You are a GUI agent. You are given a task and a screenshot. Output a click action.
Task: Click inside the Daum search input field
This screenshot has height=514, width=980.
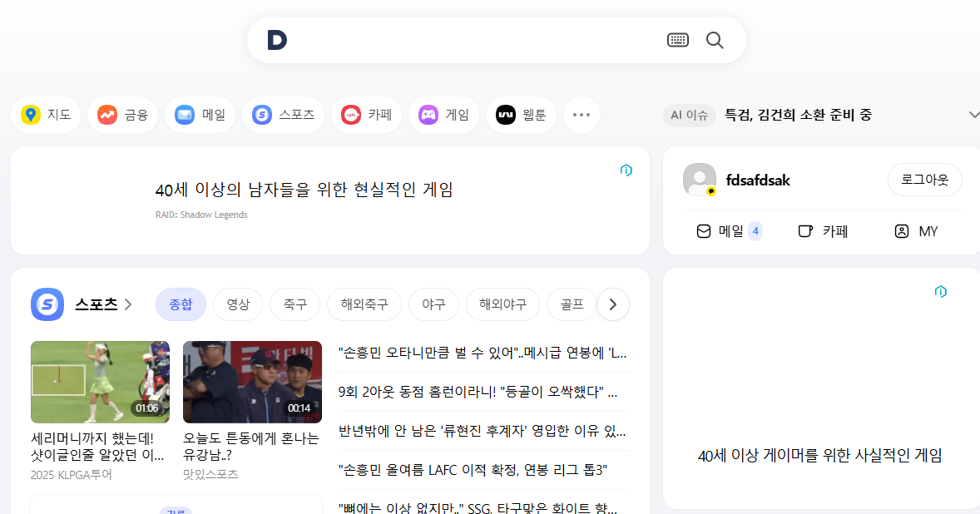click(x=475, y=40)
